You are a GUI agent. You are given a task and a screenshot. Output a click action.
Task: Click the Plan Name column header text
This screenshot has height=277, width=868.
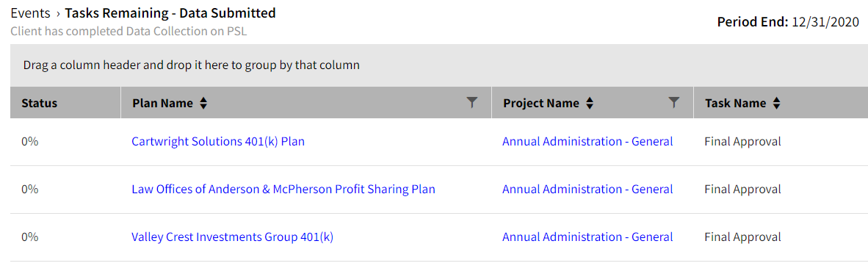(163, 103)
